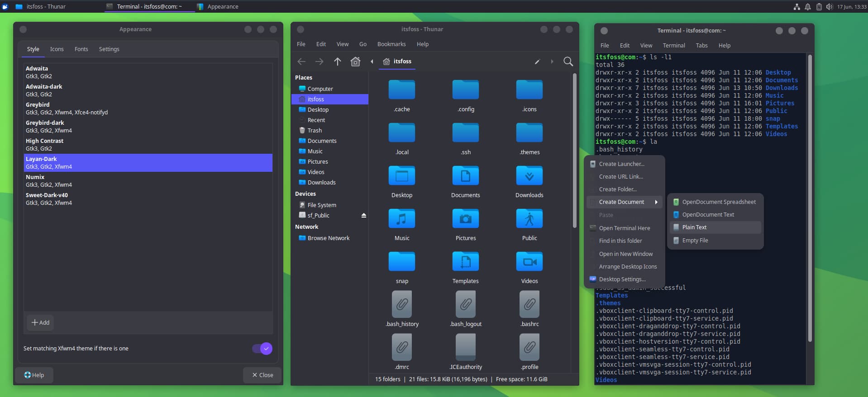Viewport: 868px width, 397px height.
Task: Open Thunar search magnifier
Action: (x=568, y=61)
